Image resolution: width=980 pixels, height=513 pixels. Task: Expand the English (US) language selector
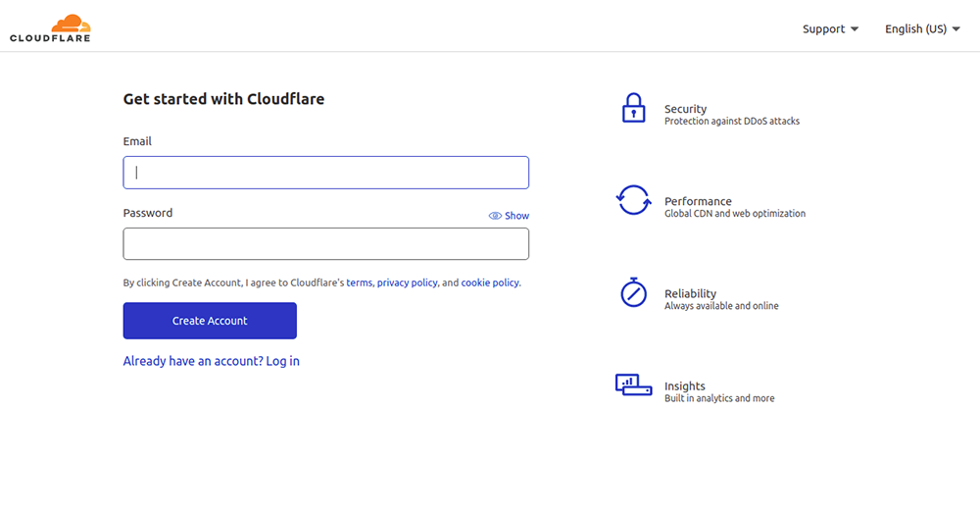[921, 29]
